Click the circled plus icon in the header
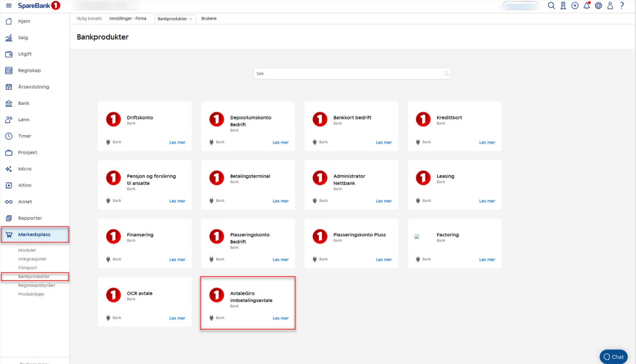Image resolution: width=636 pixels, height=364 pixels. 575,5
